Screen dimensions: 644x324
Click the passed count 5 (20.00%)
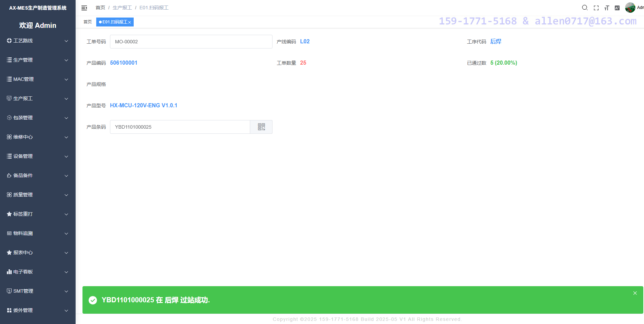pos(504,63)
